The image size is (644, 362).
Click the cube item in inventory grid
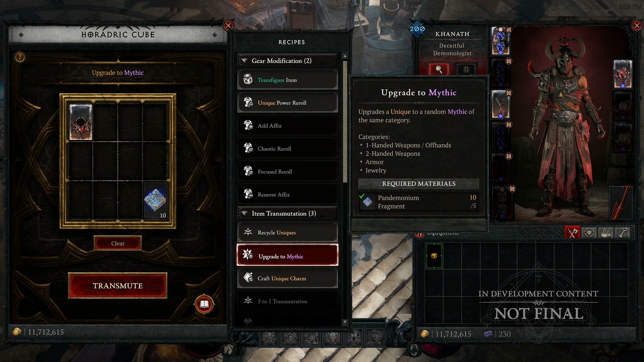(x=434, y=256)
